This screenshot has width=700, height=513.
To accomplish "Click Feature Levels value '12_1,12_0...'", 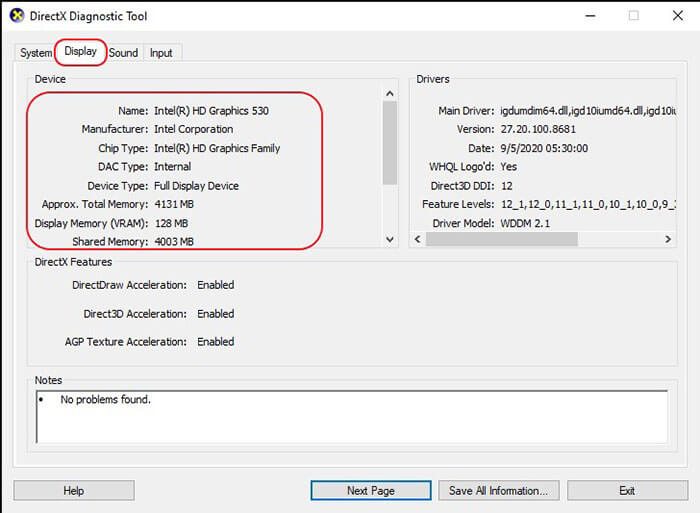I will pos(588,204).
